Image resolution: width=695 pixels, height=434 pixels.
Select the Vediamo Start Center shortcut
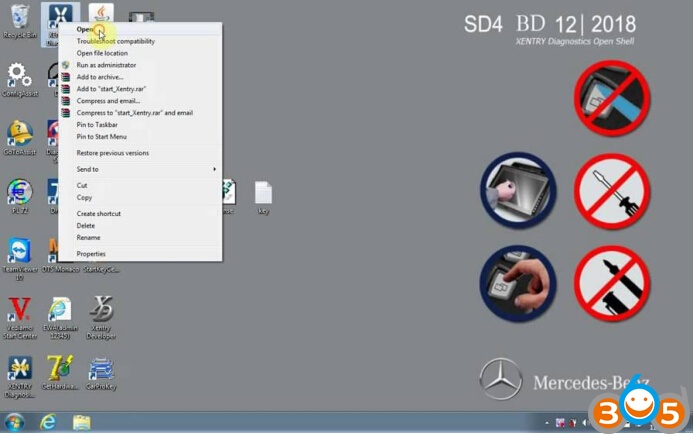click(20, 318)
